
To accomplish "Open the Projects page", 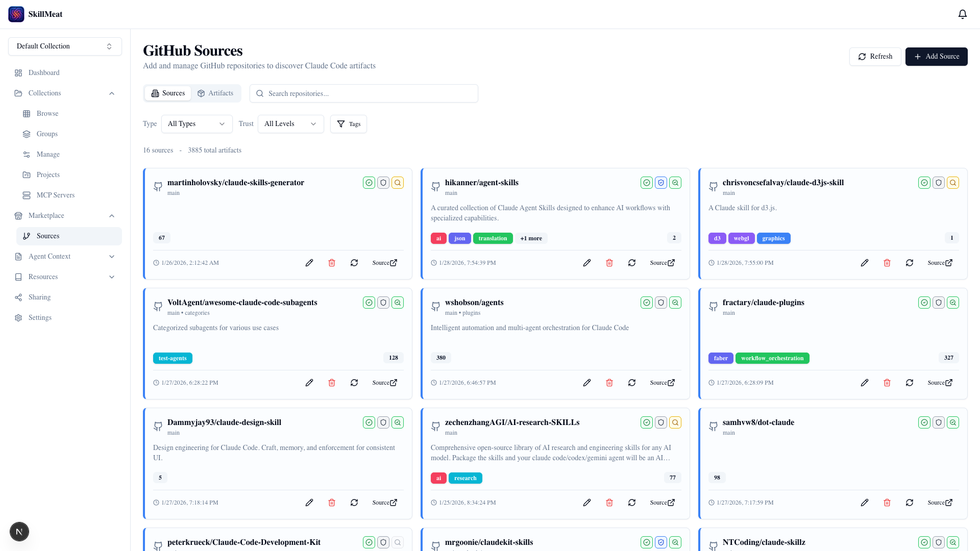I will [x=69, y=175].
